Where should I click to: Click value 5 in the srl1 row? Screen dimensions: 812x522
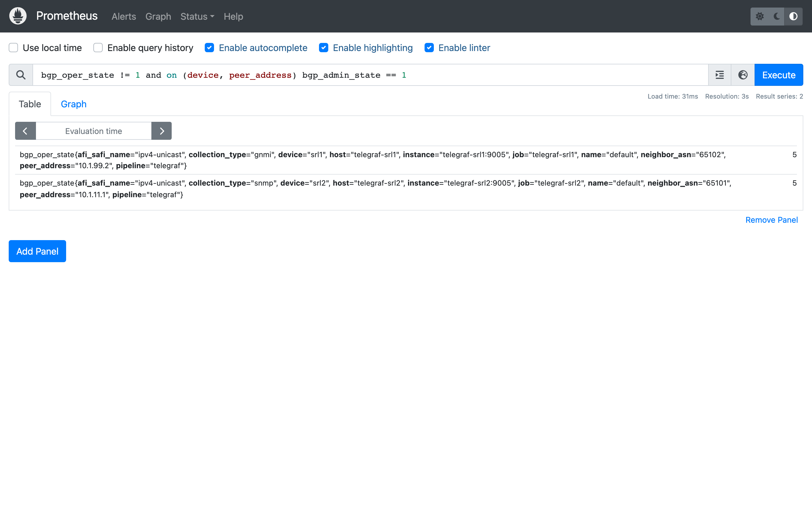794,155
